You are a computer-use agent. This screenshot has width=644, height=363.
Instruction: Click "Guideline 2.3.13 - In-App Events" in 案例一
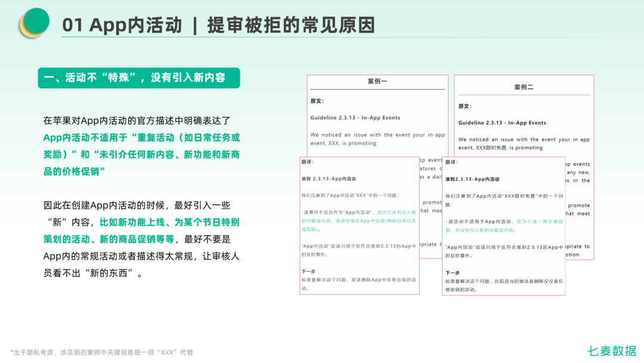tap(355, 118)
